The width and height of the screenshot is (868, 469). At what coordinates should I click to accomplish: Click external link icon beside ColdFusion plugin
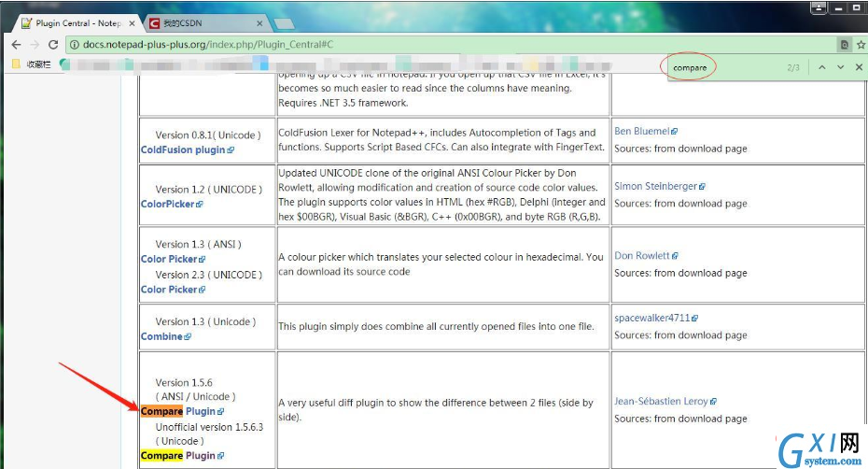(231, 150)
